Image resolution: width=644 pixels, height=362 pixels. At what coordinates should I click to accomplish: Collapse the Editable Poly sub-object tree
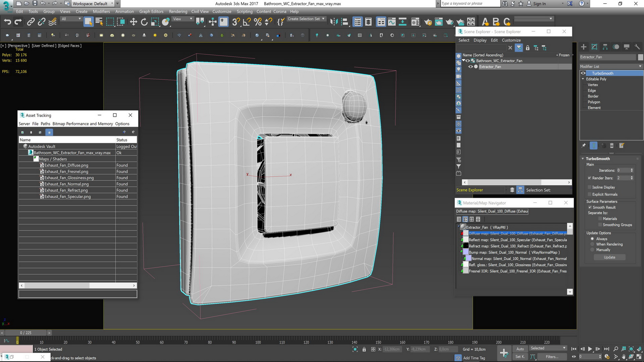point(583,79)
